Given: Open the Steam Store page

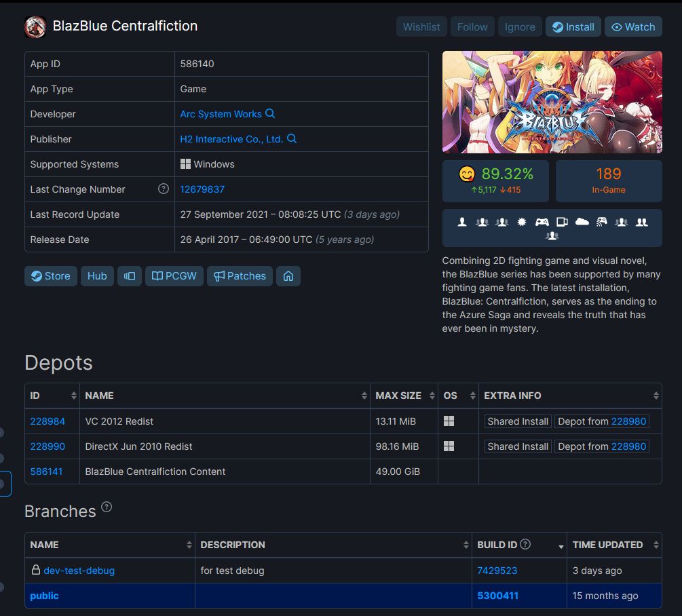Looking at the screenshot, I should (51, 276).
